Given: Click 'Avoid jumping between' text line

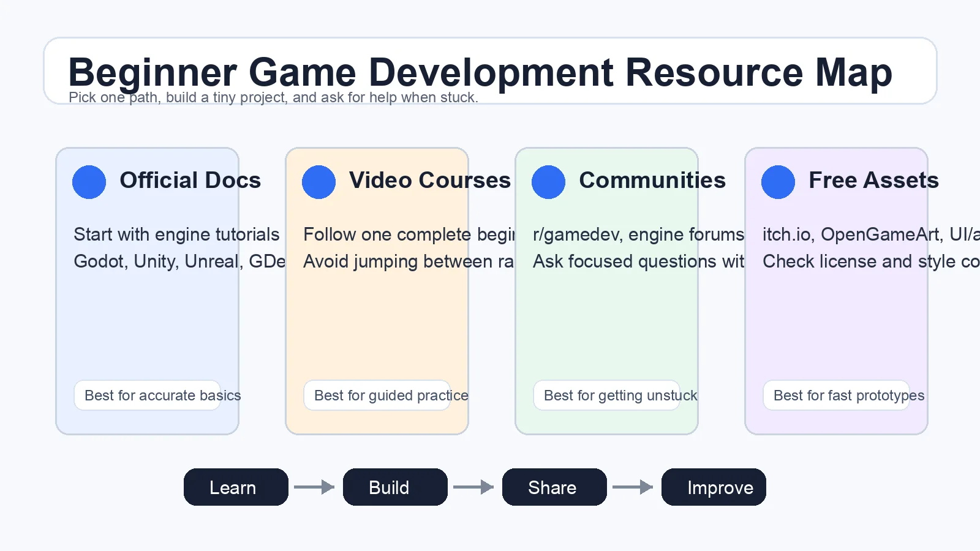Looking at the screenshot, I should [409, 261].
